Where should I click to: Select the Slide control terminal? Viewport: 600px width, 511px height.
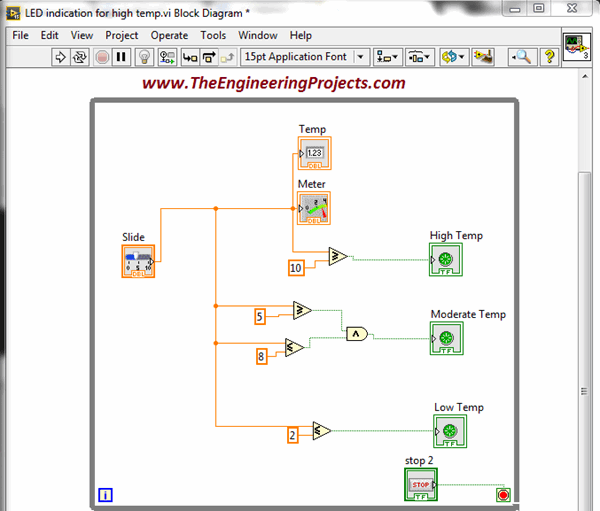coord(138,261)
